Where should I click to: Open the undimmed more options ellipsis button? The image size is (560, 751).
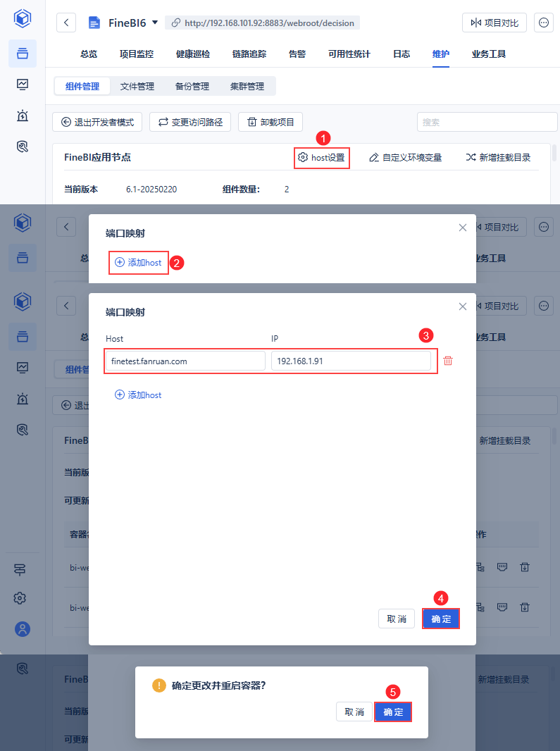(544, 23)
